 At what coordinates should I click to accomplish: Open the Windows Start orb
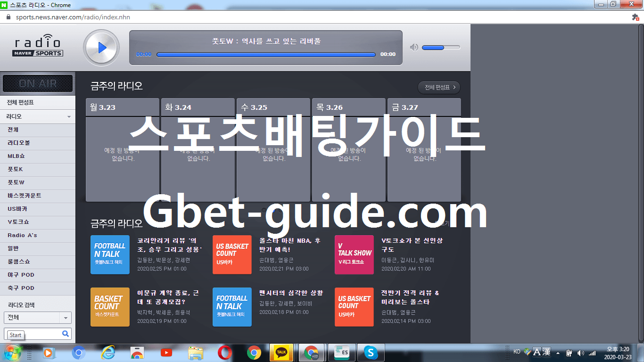[12, 353]
